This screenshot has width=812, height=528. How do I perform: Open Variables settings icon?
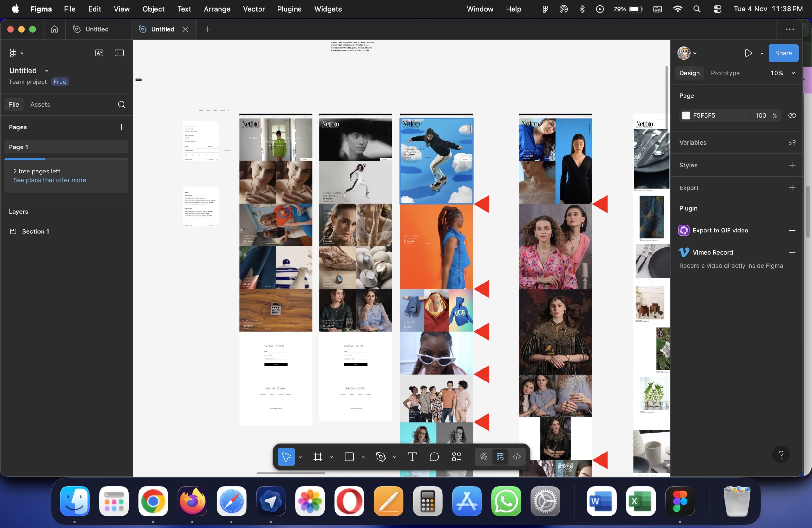pos(792,143)
